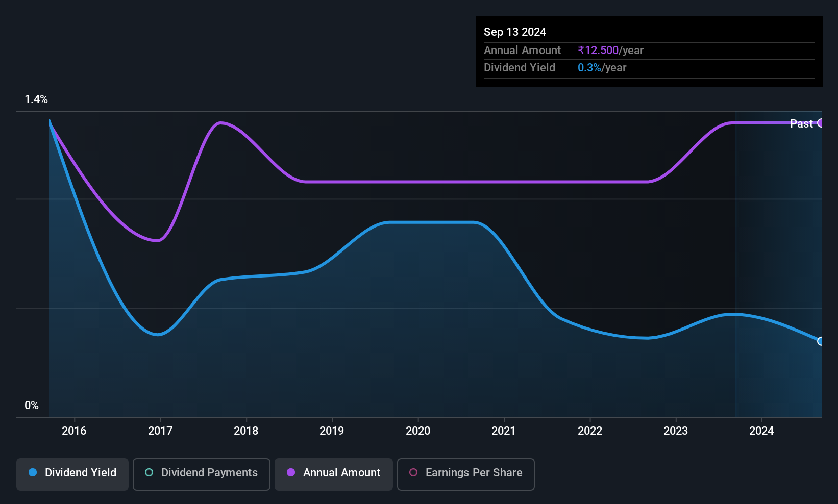838x504 pixels.
Task: Toggle the Dividend Yield legend button
Action: [x=72, y=474]
